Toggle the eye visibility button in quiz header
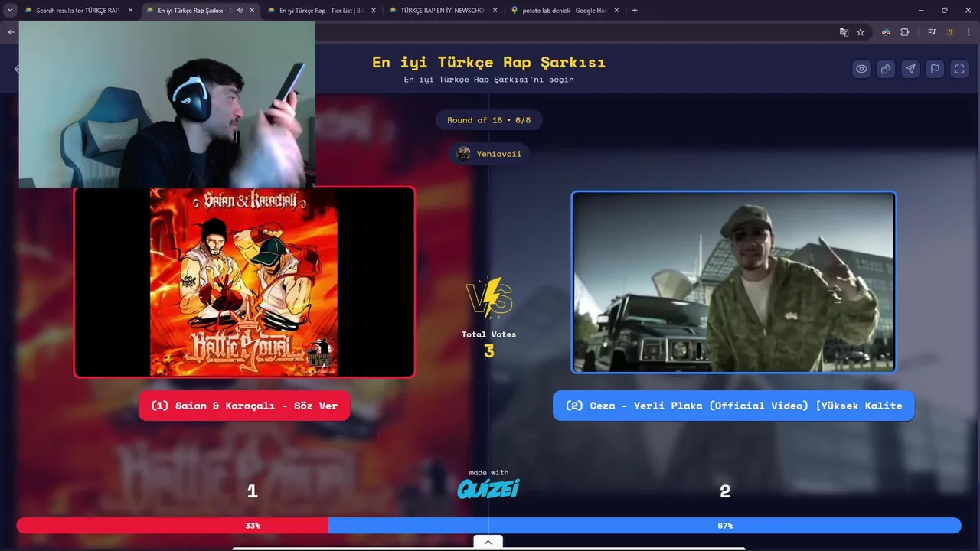980x551 pixels. pyautogui.click(x=861, y=69)
